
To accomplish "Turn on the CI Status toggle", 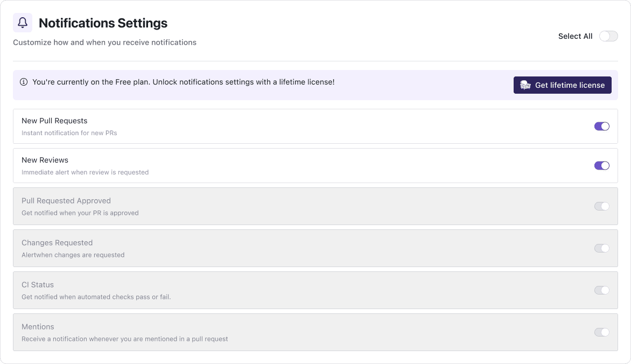I will coord(601,290).
